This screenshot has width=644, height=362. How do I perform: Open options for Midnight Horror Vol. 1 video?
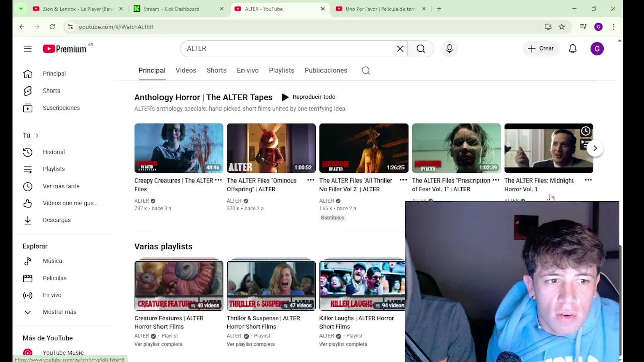(588, 180)
